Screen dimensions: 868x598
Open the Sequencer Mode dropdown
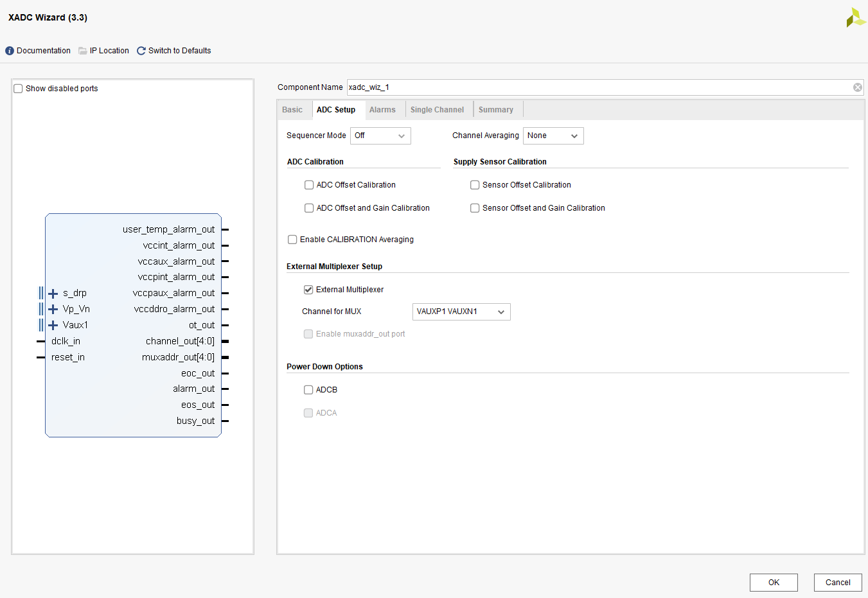pos(380,136)
